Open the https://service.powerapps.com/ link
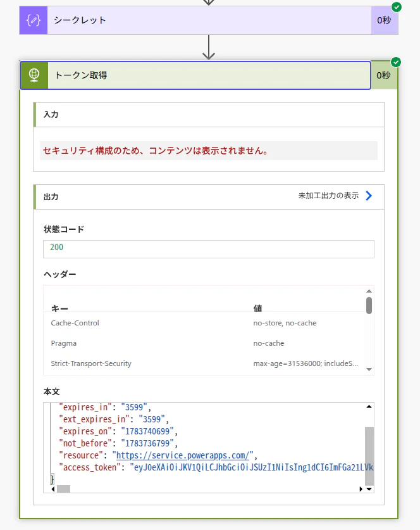Screen dimensions: 420x530 click(183, 455)
